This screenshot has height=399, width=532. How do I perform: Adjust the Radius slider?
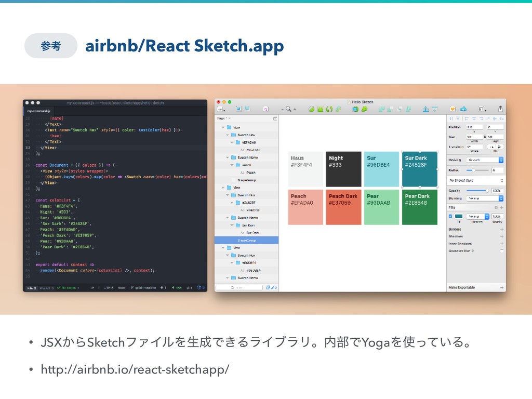pos(478,170)
